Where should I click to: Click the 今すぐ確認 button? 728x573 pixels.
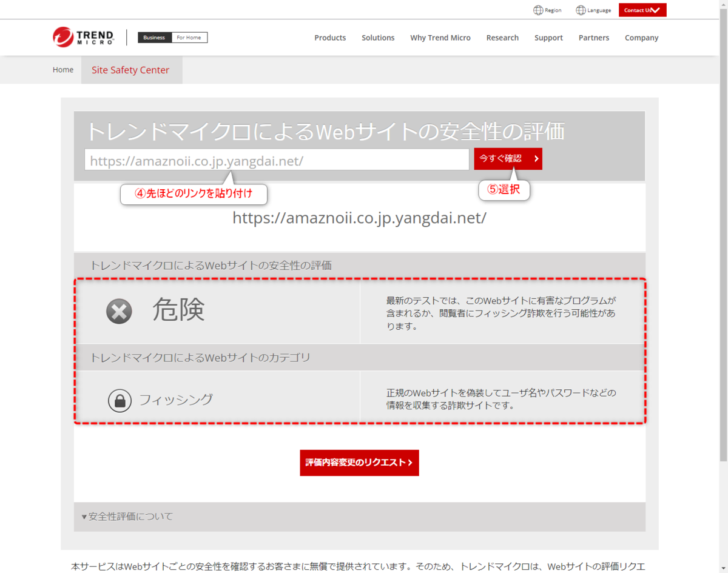pyautogui.click(x=508, y=159)
